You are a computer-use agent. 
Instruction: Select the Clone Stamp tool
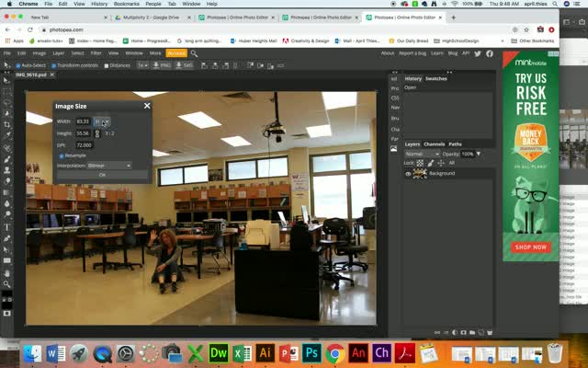click(6, 170)
